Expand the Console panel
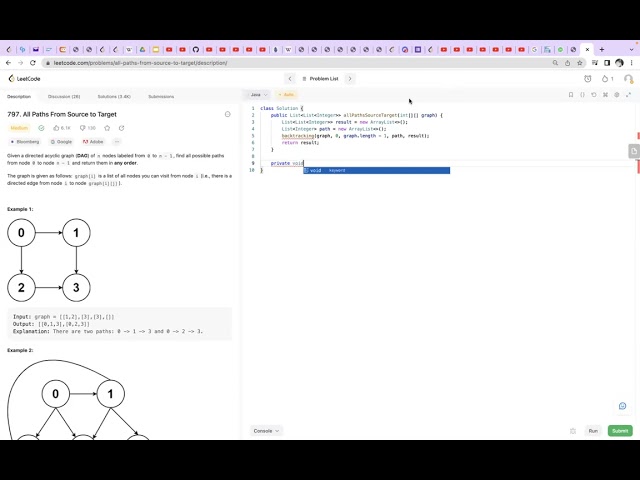This screenshot has height=480, width=640. pos(266,431)
